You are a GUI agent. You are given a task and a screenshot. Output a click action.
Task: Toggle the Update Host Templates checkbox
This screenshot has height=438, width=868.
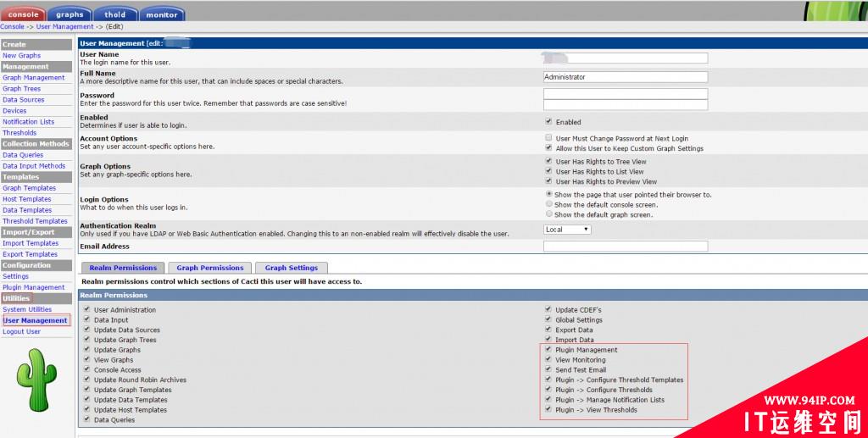tap(87, 408)
